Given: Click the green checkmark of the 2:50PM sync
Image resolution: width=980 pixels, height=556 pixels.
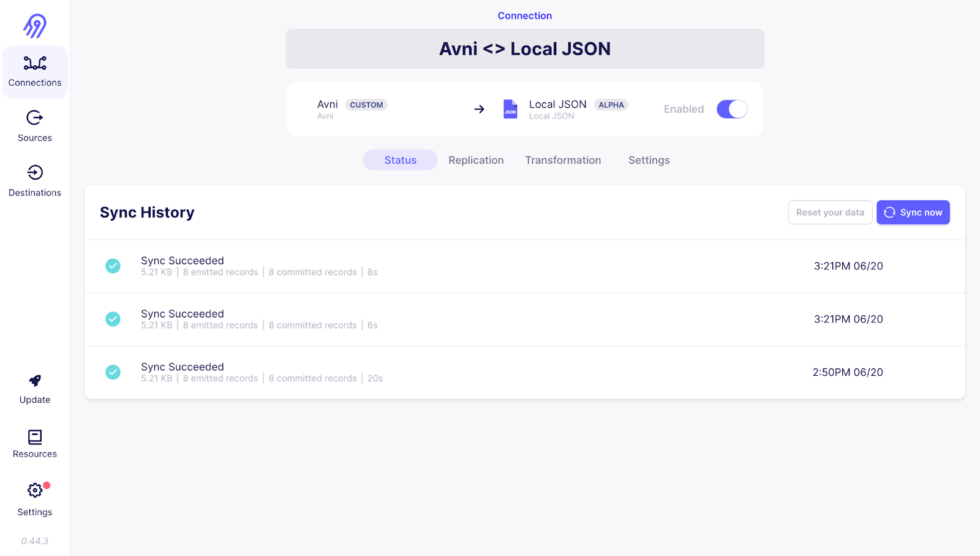Looking at the screenshot, I should click(113, 372).
